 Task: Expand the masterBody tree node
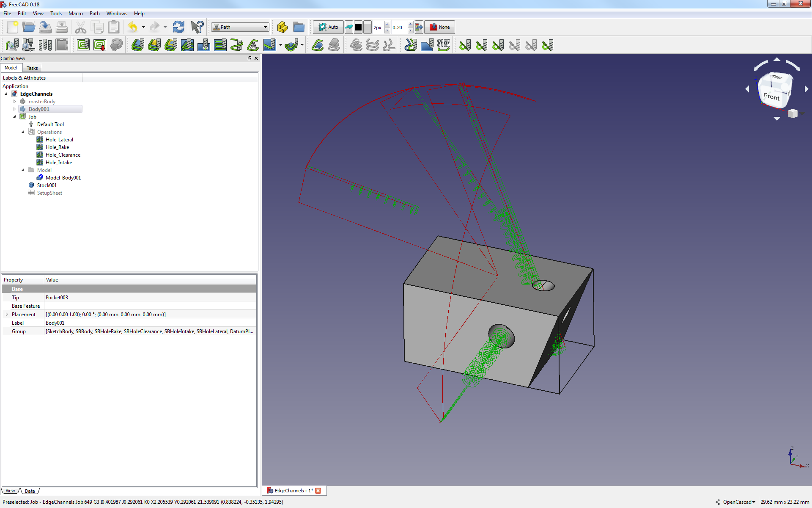pyautogui.click(x=14, y=102)
